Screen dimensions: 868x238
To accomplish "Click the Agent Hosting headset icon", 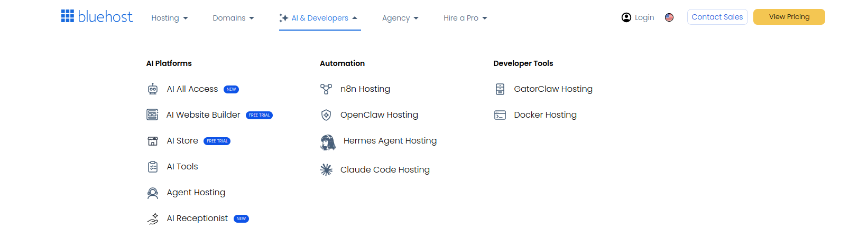I will (153, 193).
